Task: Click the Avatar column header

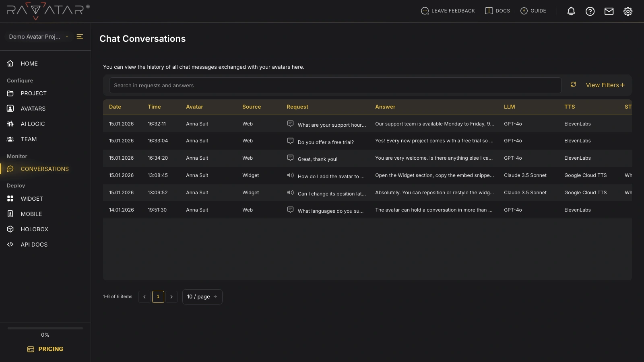Action: (x=194, y=107)
